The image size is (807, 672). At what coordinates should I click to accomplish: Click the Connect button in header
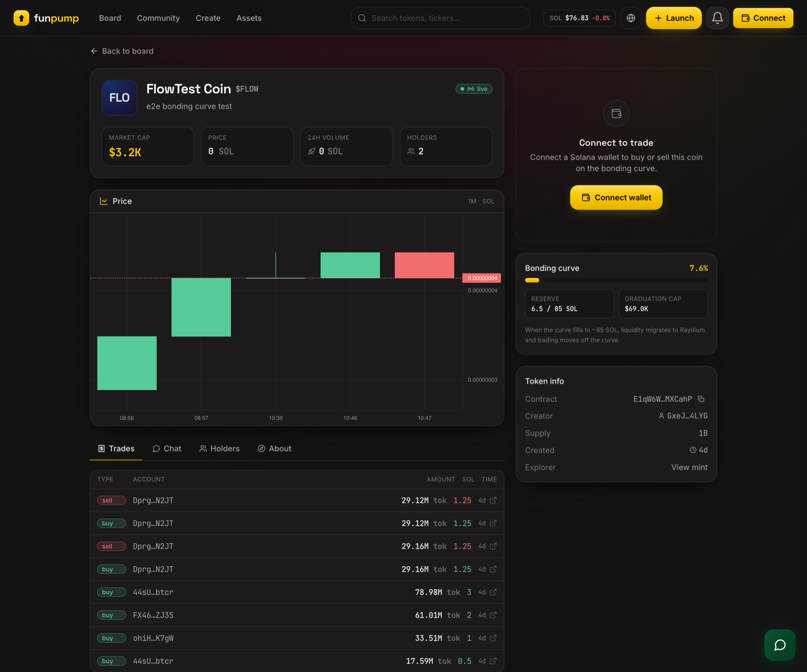click(x=763, y=18)
